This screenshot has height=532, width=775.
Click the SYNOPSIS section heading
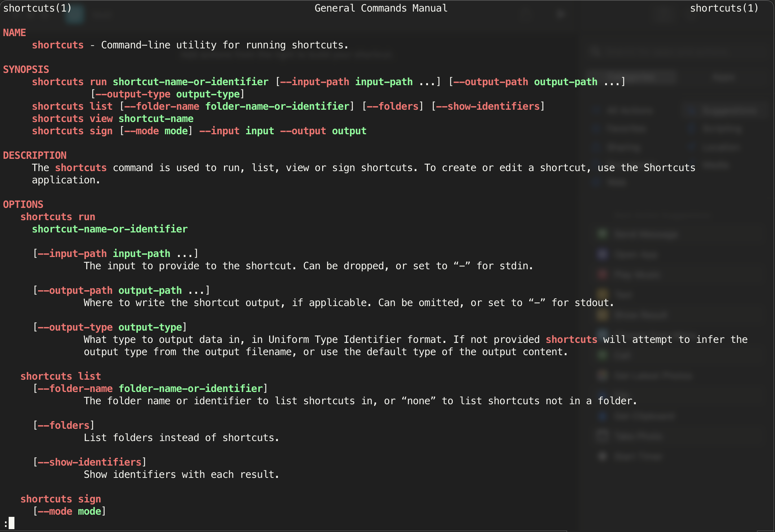pos(26,70)
